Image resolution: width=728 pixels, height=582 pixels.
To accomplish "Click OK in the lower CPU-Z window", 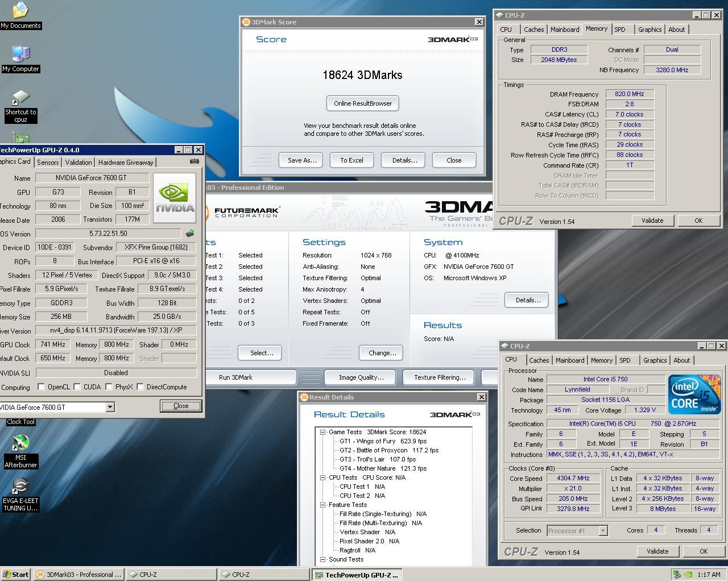I will click(x=704, y=551).
